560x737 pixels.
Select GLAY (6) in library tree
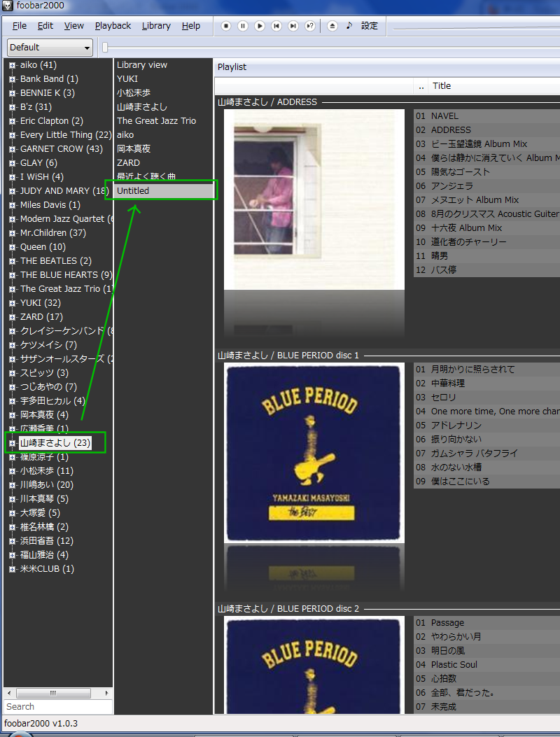tap(38, 163)
